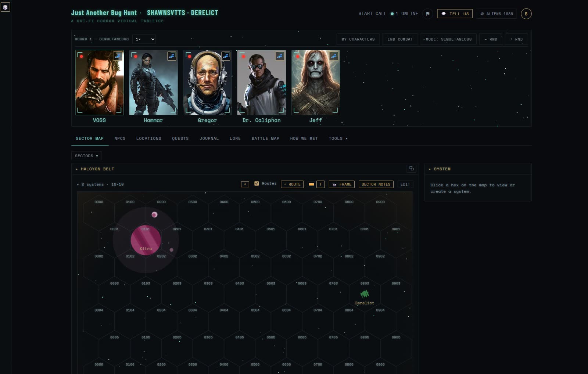
Task: Select the T text label tool
Action: pyautogui.click(x=320, y=184)
